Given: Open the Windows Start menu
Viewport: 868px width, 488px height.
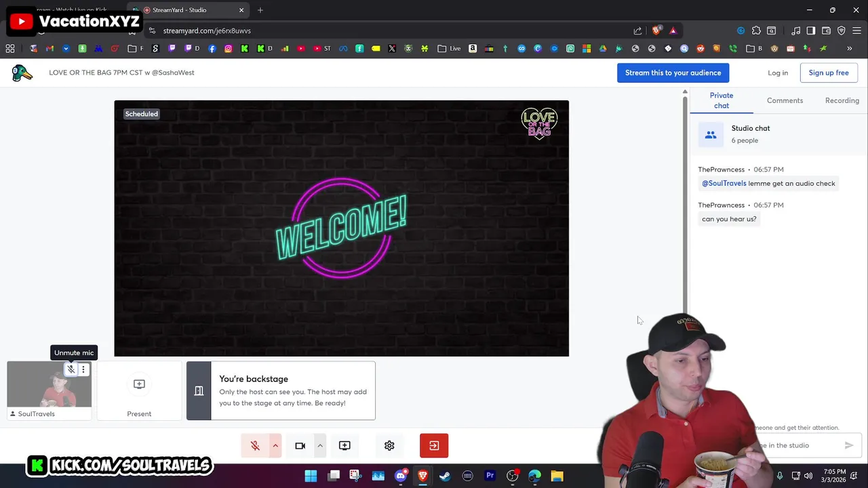Looking at the screenshot, I should [311, 476].
